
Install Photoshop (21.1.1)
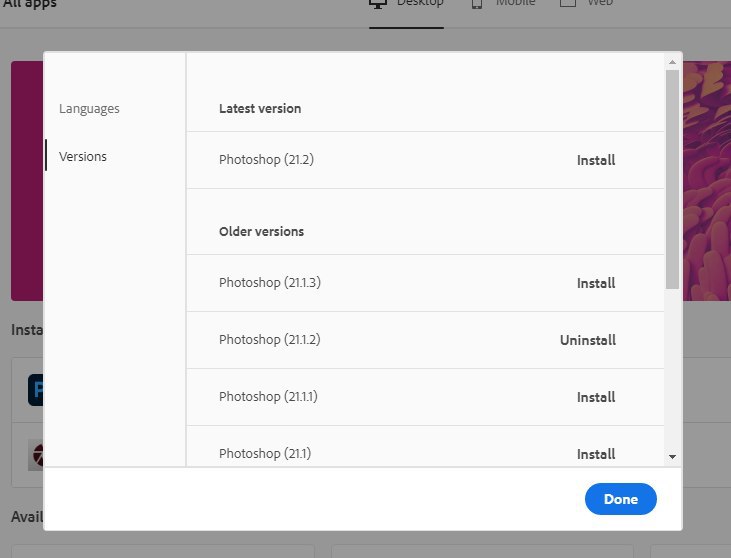point(596,397)
